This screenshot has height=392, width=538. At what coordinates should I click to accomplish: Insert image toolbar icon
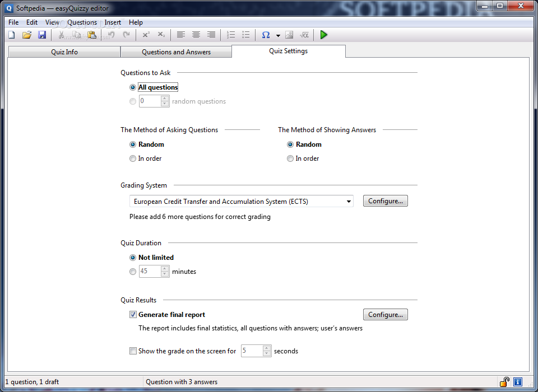(x=289, y=35)
